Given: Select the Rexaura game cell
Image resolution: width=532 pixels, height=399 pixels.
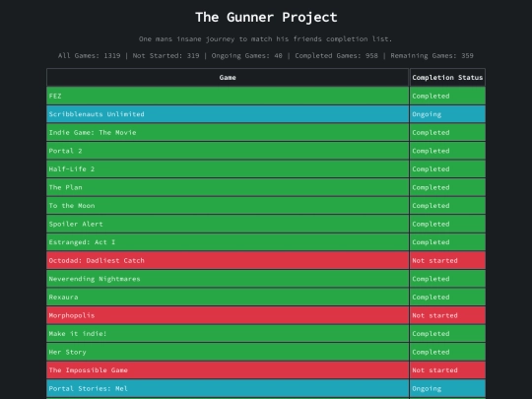Looking at the screenshot, I should click(x=228, y=298).
